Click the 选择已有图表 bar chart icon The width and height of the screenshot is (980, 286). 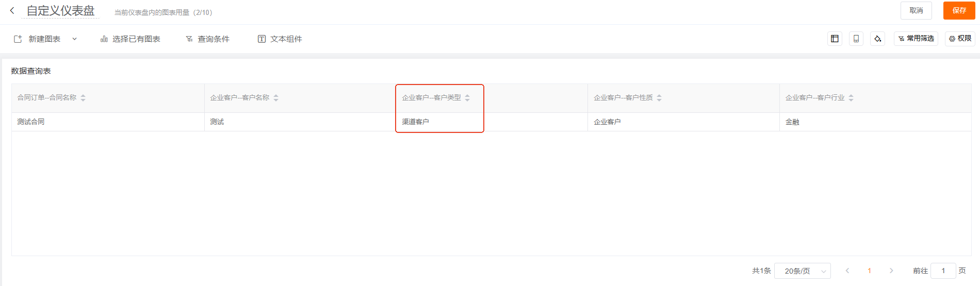click(x=104, y=39)
